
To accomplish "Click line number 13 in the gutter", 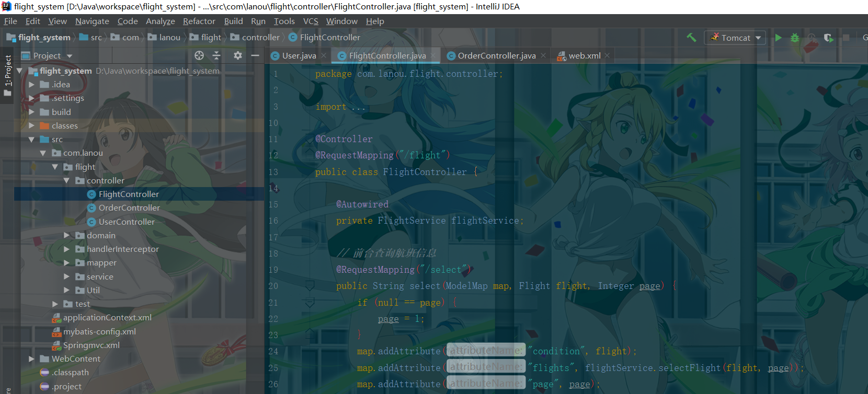I will (x=273, y=172).
